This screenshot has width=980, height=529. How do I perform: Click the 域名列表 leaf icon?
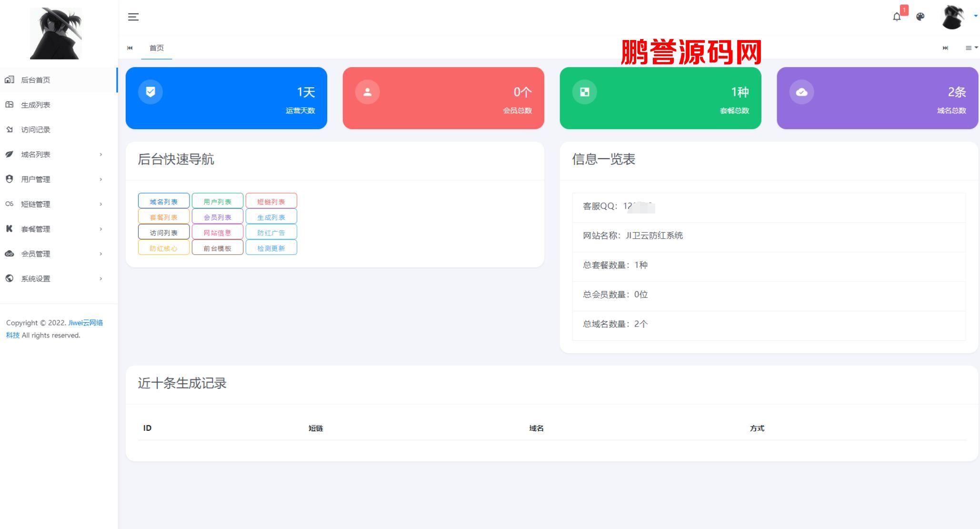tap(9, 154)
